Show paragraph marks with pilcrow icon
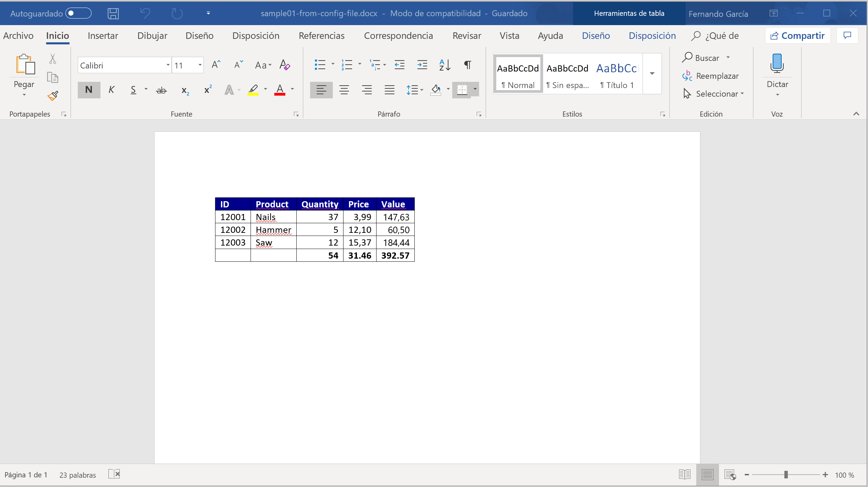The width and height of the screenshot is (868, 487). click(x=467, y=65)
